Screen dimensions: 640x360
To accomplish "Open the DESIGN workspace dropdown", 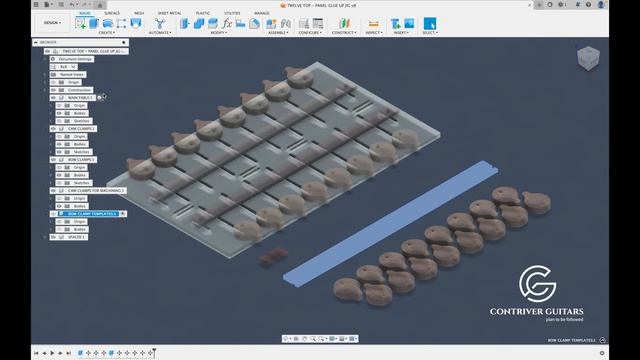I will pyautogui.click(x=52, y=23).
